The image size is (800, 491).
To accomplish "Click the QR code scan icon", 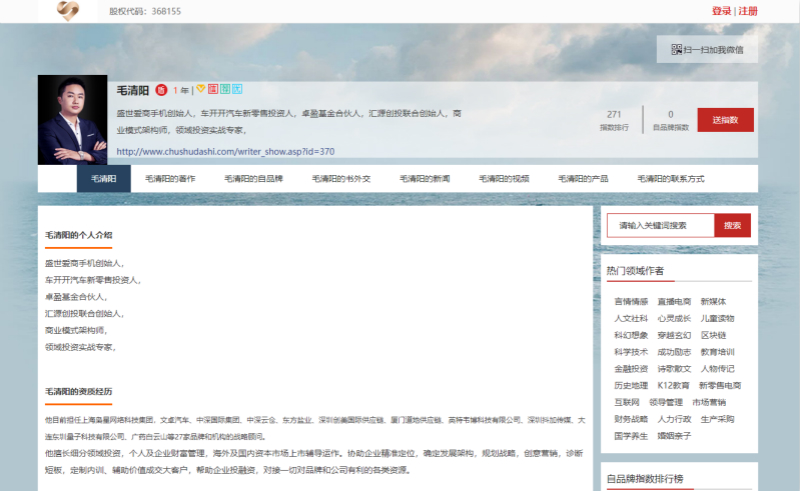I will tap(676, 49).
